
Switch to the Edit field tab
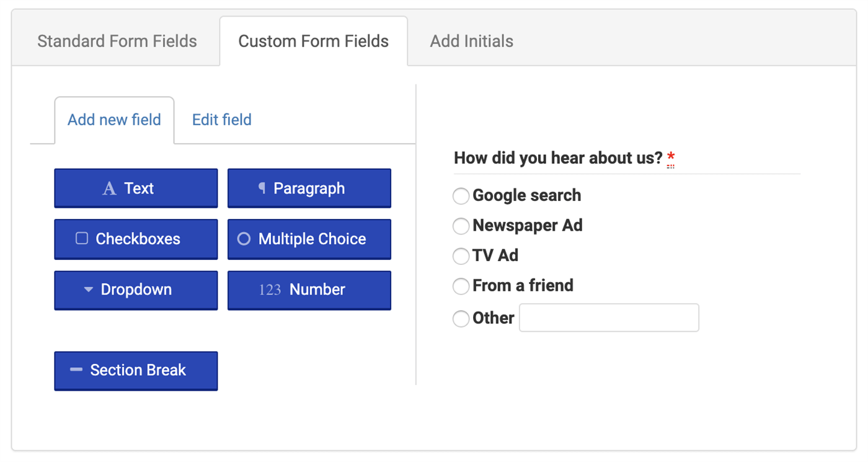pyautogui.click(x=221, y=120)
